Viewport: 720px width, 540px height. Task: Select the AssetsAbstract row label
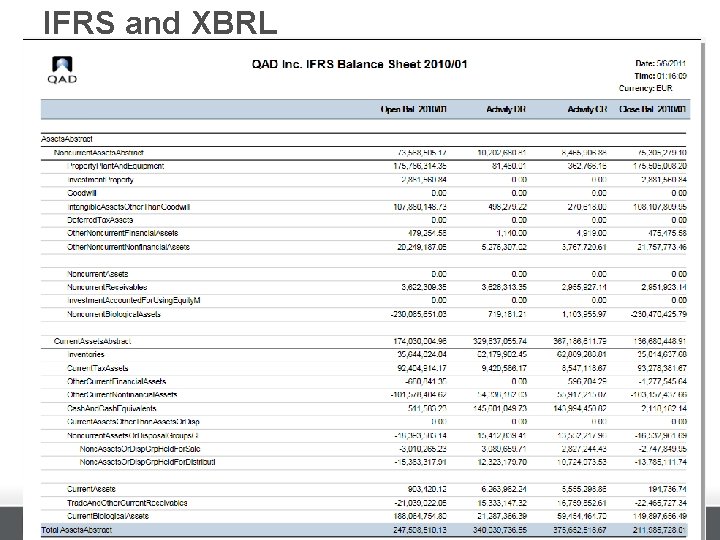pos(67,139)
